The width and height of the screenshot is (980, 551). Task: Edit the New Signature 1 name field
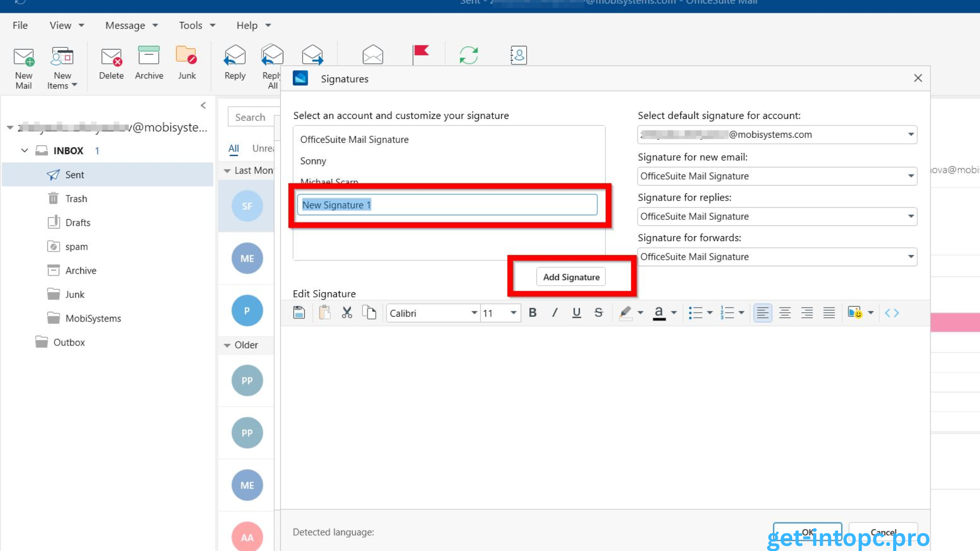(447, 205)
